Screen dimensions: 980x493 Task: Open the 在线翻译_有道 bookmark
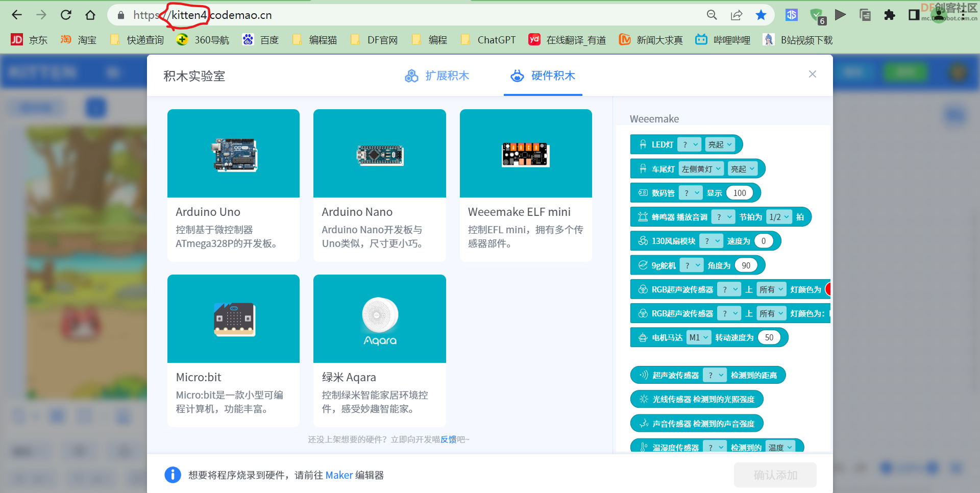click(x=568, y=40)
